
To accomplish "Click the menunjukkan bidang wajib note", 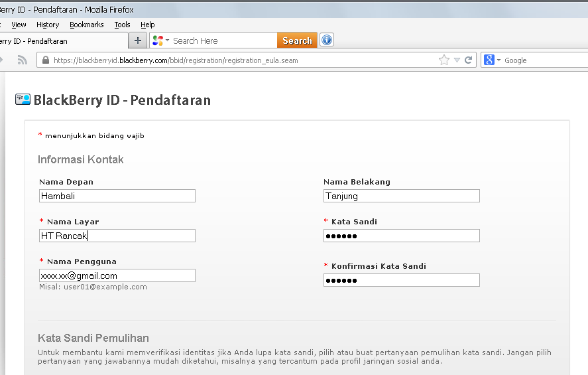I will pos(95,136).
